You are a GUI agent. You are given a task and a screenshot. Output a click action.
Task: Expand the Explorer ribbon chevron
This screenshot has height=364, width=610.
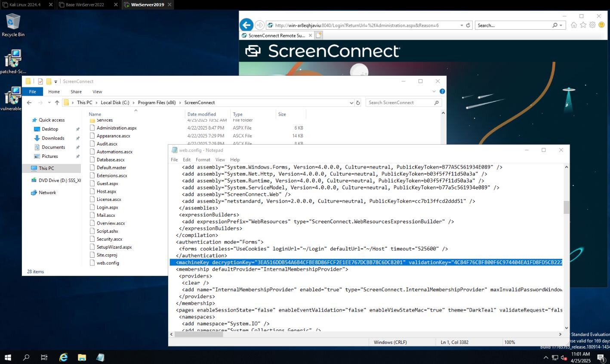(x=434, y=92)
